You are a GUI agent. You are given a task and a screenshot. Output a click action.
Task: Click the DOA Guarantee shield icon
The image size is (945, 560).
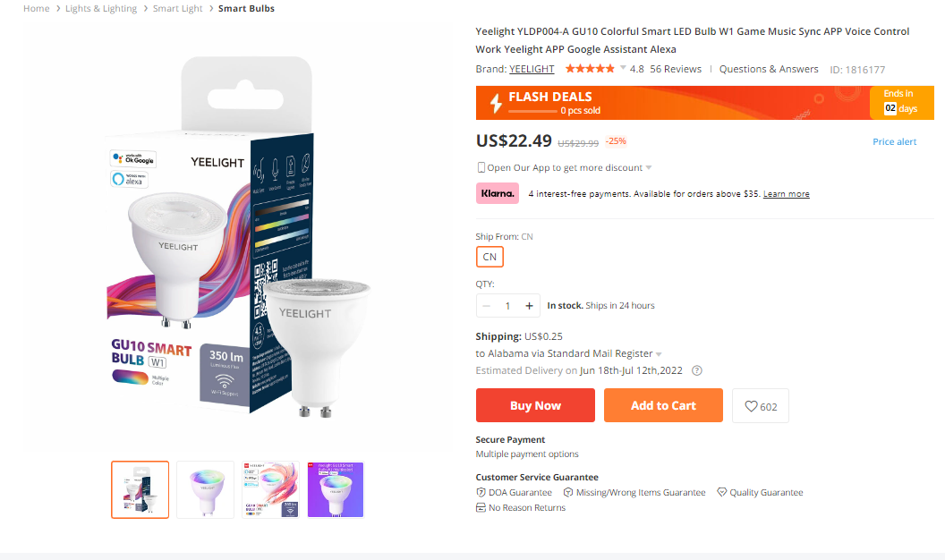coord(481,492)
